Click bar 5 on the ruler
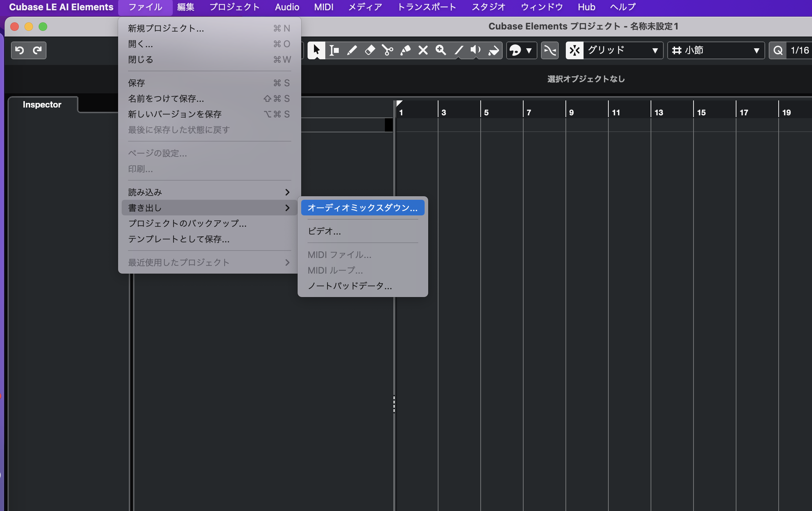Image resolution: width=812 pixels, height=511 pixels. pos(486,112)
